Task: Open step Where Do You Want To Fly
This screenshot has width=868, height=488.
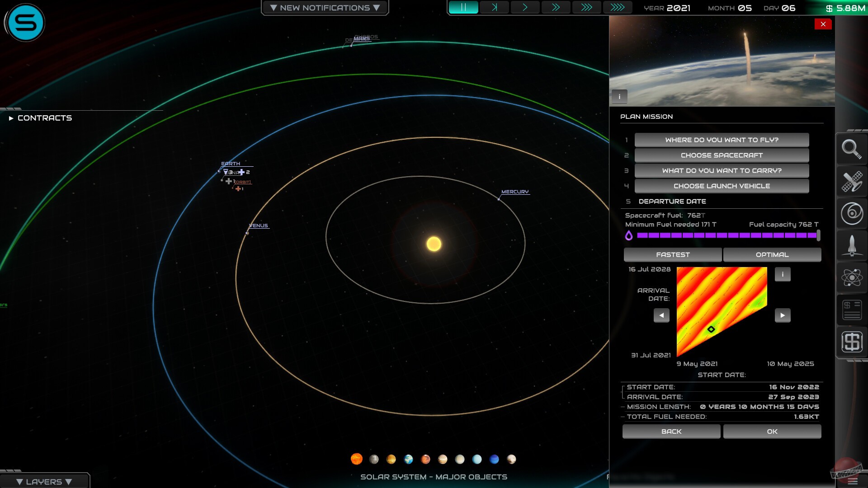Action: (722, 140)
